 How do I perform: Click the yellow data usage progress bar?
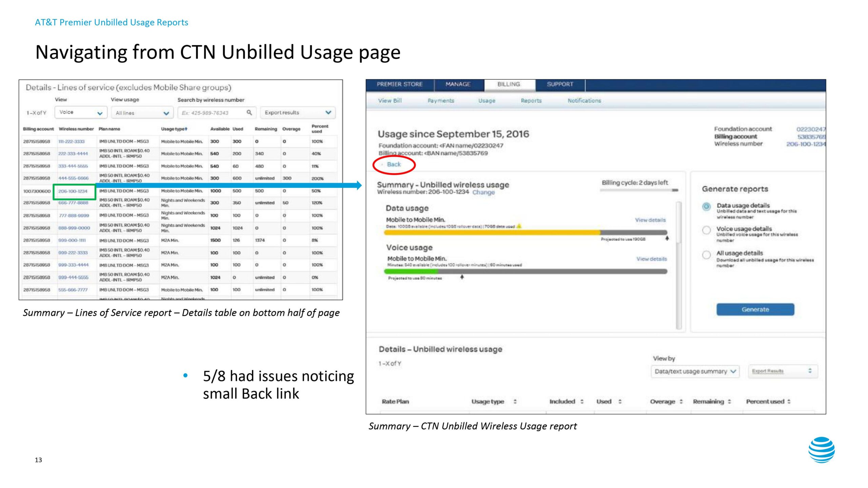(492, 232)
